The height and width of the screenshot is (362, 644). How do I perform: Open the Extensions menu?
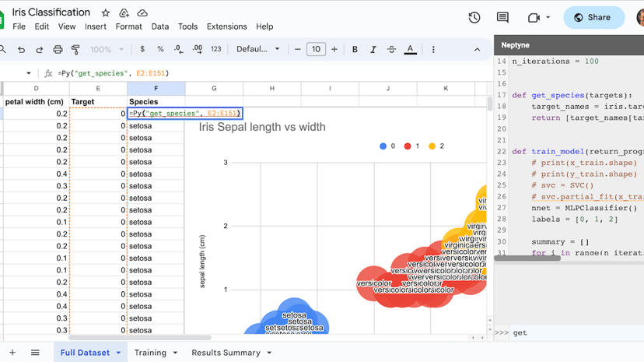click(x=226, y=26)
